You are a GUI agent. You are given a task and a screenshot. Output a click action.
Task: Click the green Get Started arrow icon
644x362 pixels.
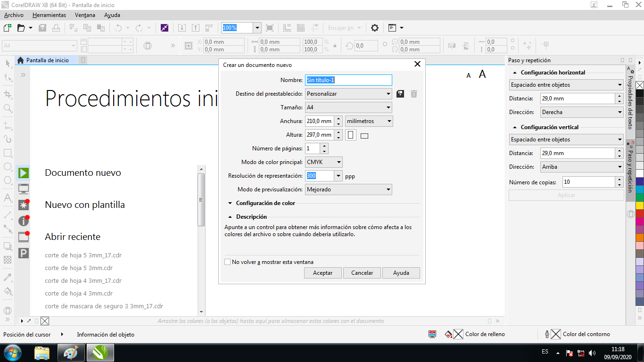click(24, 173)
